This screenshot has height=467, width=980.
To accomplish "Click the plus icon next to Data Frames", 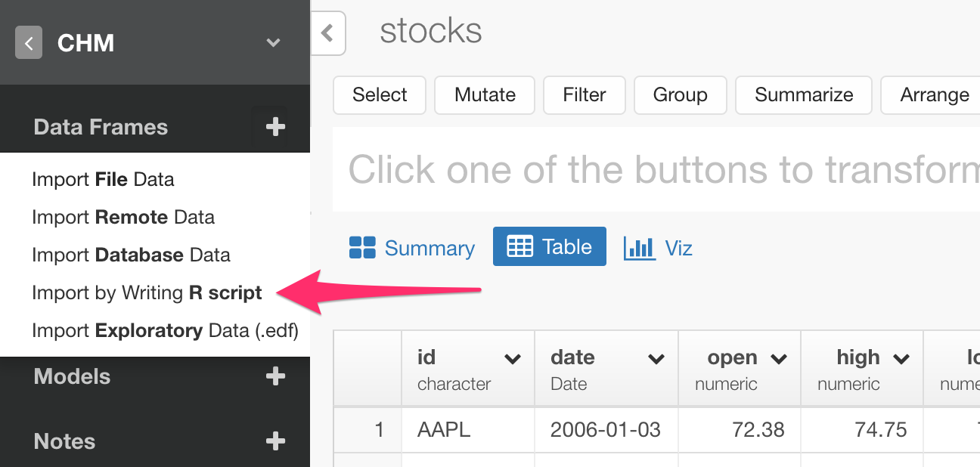I will pos(276,126).
